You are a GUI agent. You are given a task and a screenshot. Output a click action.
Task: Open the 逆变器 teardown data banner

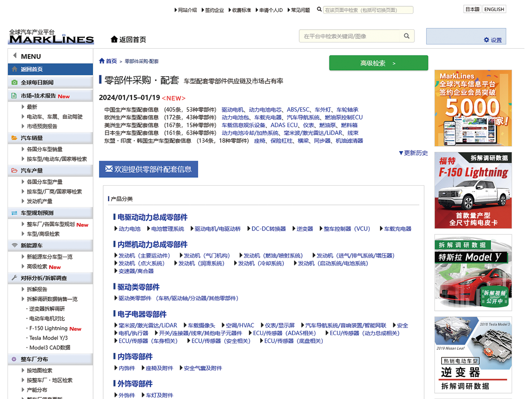point(473,355)
